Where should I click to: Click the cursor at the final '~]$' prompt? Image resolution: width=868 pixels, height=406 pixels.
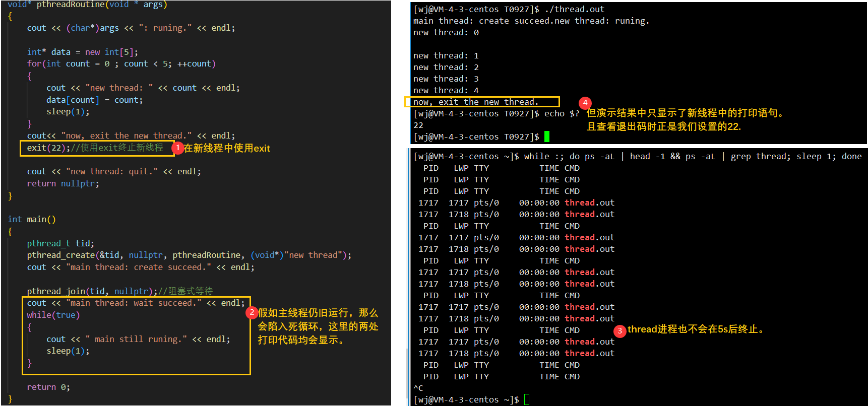coord(527,399)
